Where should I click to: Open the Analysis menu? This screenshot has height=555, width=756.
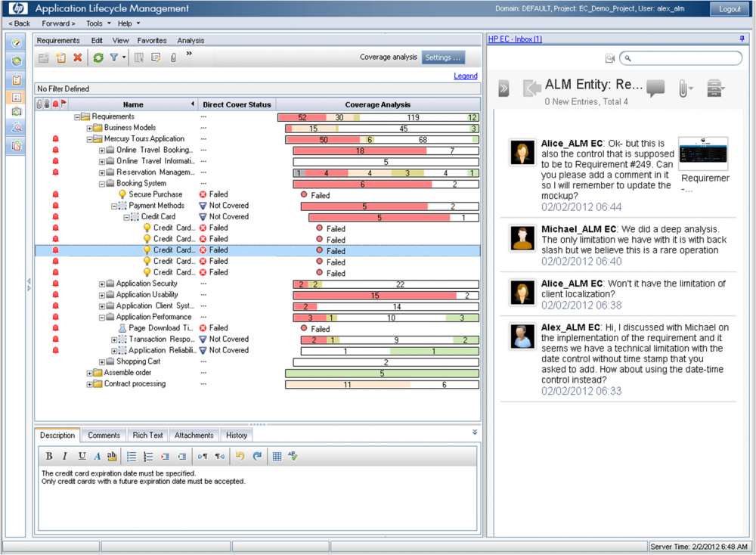point(191,41)
